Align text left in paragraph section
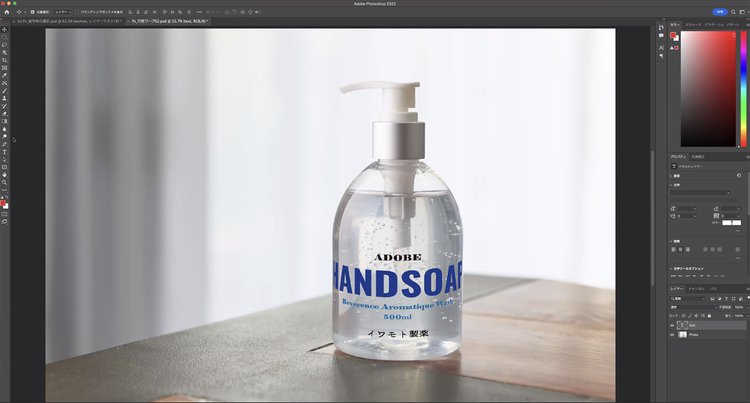750x403 pixels. coord(674,250)
